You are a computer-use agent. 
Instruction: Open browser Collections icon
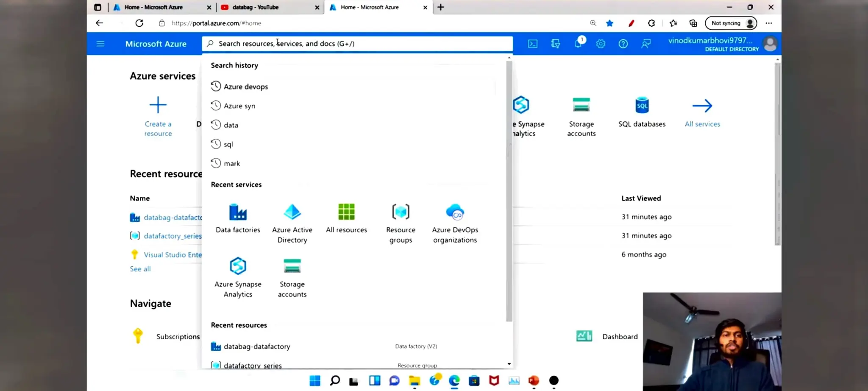pyautogui.click(x=693, y=23)
